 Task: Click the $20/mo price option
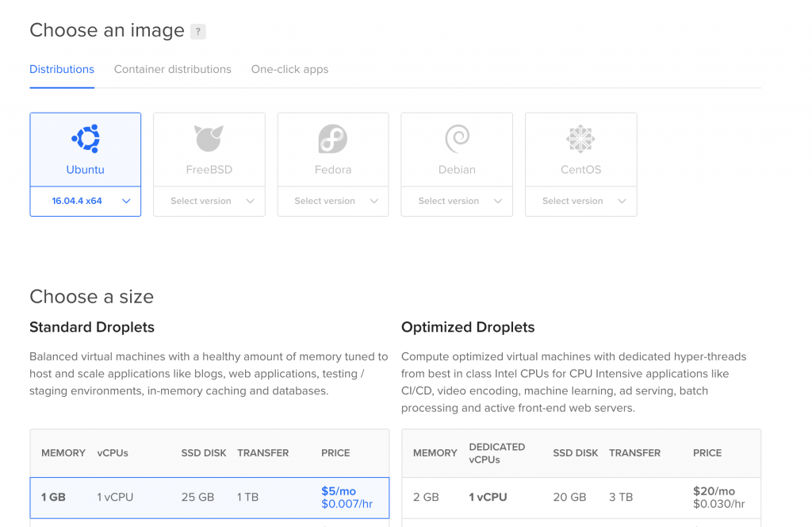(x=714, y=491)
